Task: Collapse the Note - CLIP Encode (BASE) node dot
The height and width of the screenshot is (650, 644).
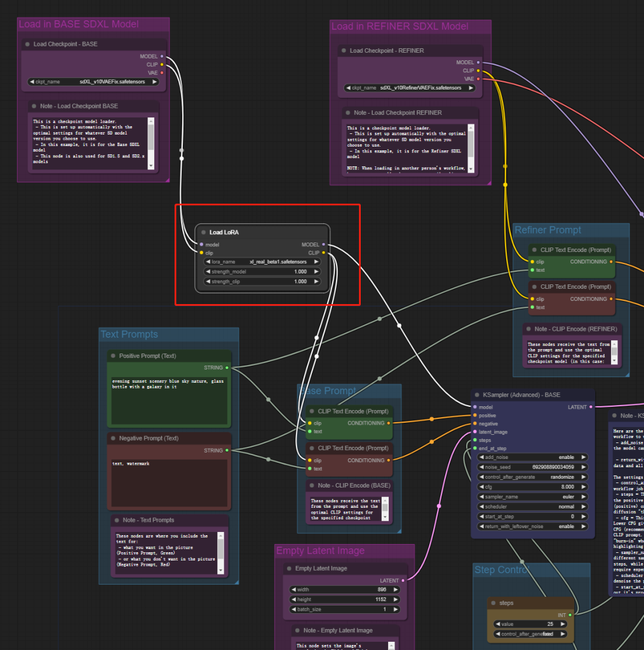Action: (312, 486)
